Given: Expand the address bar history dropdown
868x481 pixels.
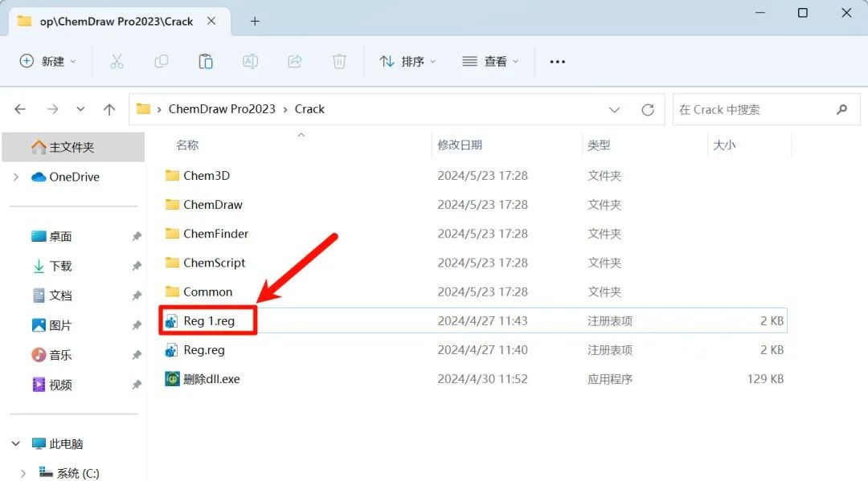Looking at the screenshot, I should 615,109.
